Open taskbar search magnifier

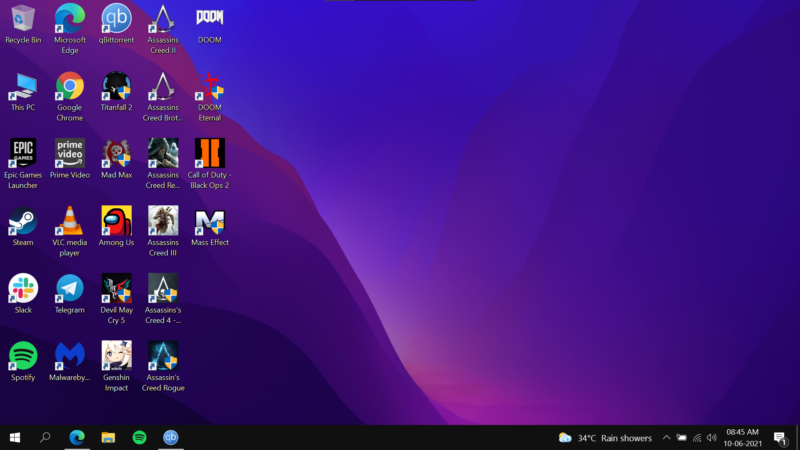[45, 438]
